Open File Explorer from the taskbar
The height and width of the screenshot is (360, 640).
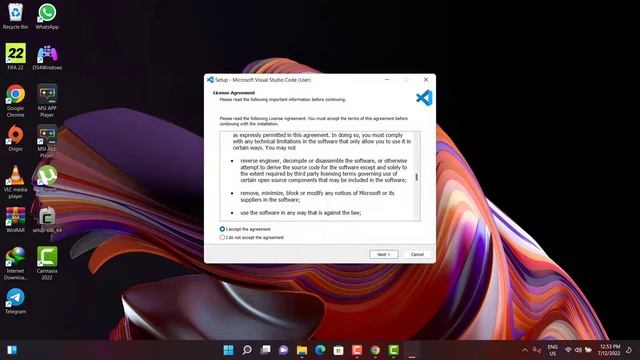[302, 350]
